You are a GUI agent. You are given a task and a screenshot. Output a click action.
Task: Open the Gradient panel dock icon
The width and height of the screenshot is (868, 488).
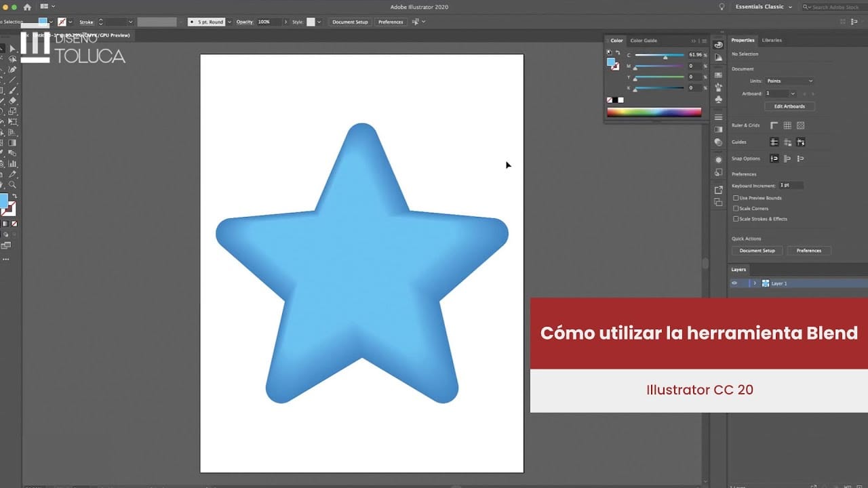[x=718, y=129]
